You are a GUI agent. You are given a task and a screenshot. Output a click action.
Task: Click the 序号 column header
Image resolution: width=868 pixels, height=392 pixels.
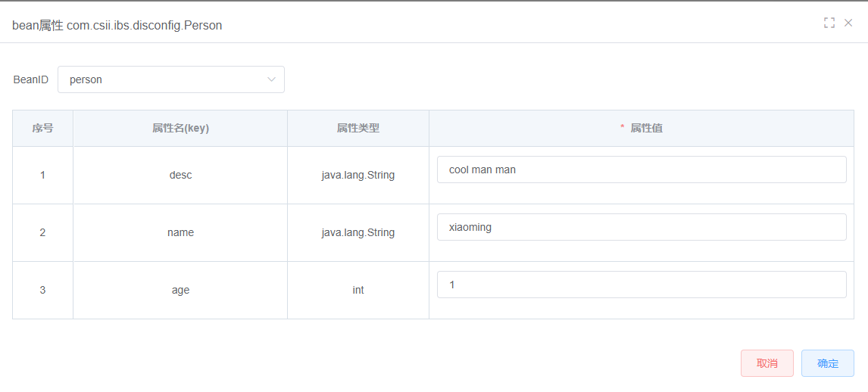42,129
